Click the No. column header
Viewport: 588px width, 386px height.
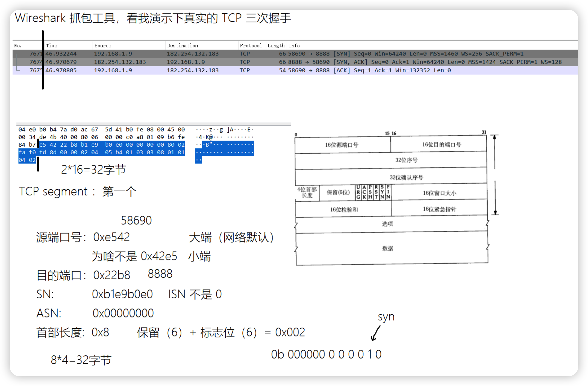[18, 46]
